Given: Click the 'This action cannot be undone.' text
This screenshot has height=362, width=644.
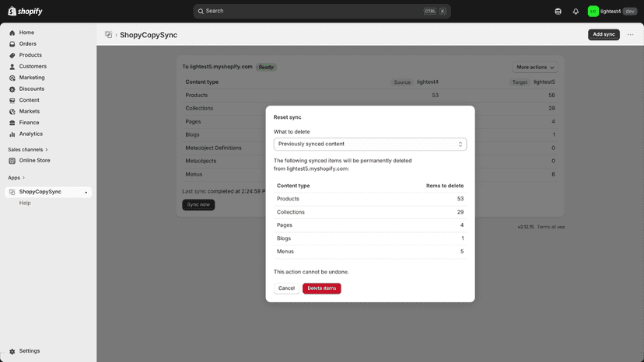Looking at the screenshot, I should pyautogui.click(x=311, y=272).
